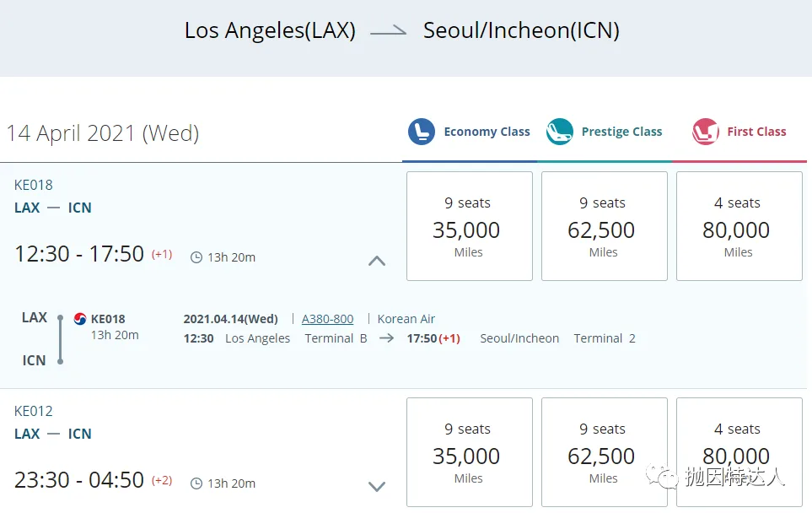Select the First Class column header
This screenshot has height=513, width=812.
pos(739,132)
